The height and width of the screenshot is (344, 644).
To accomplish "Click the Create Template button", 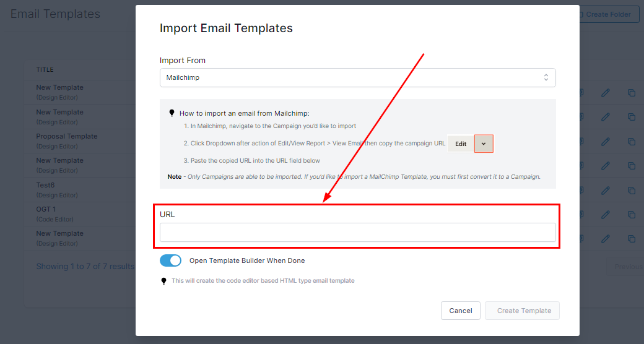I will click(x=524, y=311).
